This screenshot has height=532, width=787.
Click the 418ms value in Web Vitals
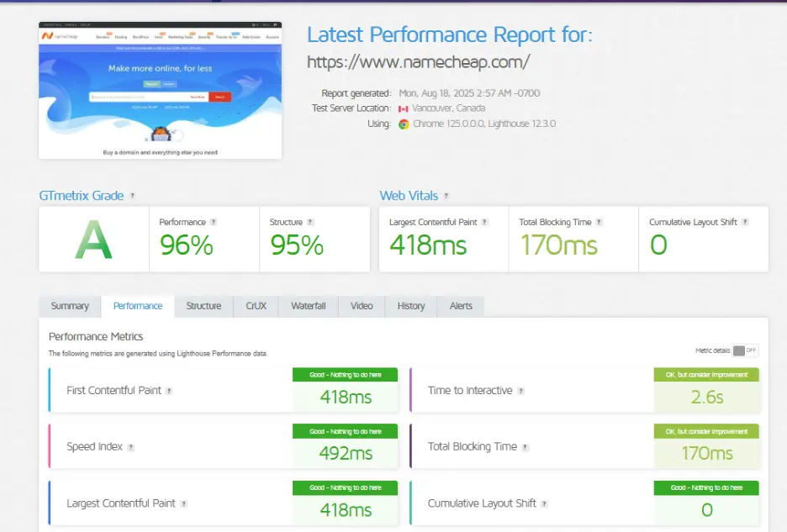tap(428, 245)
